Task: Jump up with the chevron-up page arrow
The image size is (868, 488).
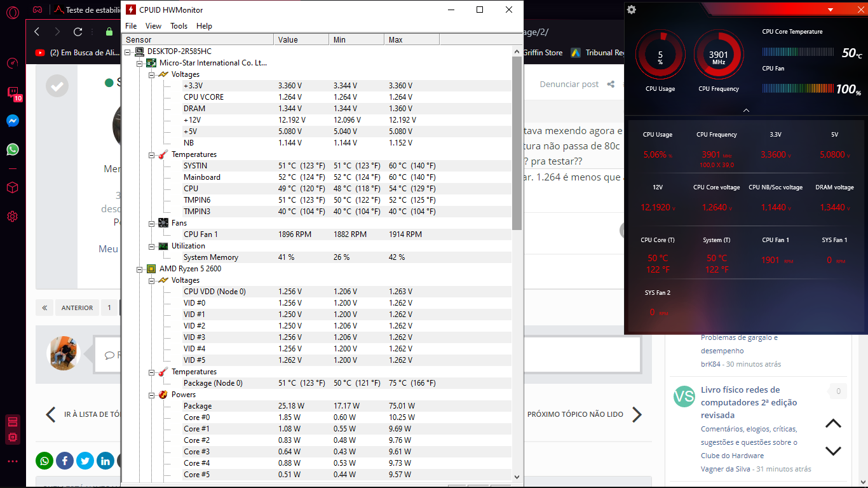Action: coord(833,424)
